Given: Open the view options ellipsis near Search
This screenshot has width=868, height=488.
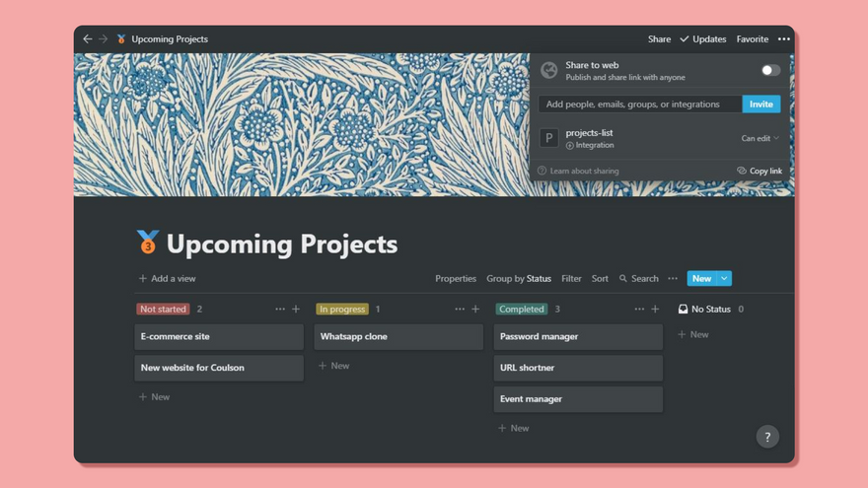Looking at the screenshot, I should pyautogui.click(x=673, y=279).
